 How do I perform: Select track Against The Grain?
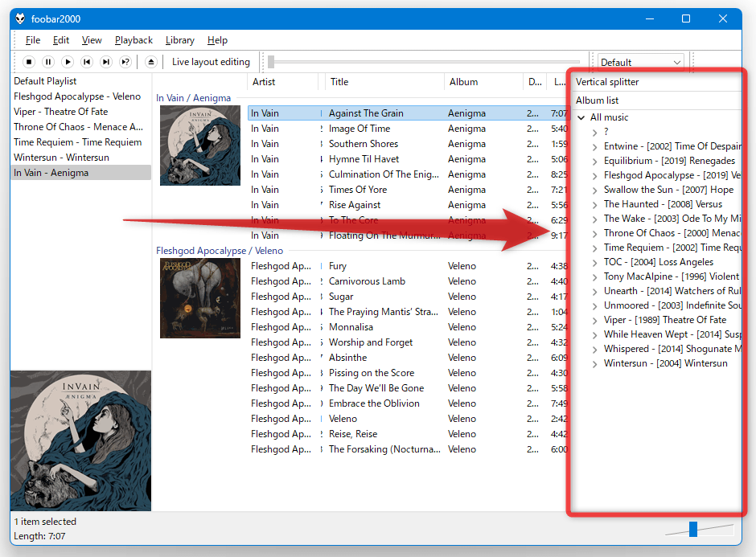point(408,113)
